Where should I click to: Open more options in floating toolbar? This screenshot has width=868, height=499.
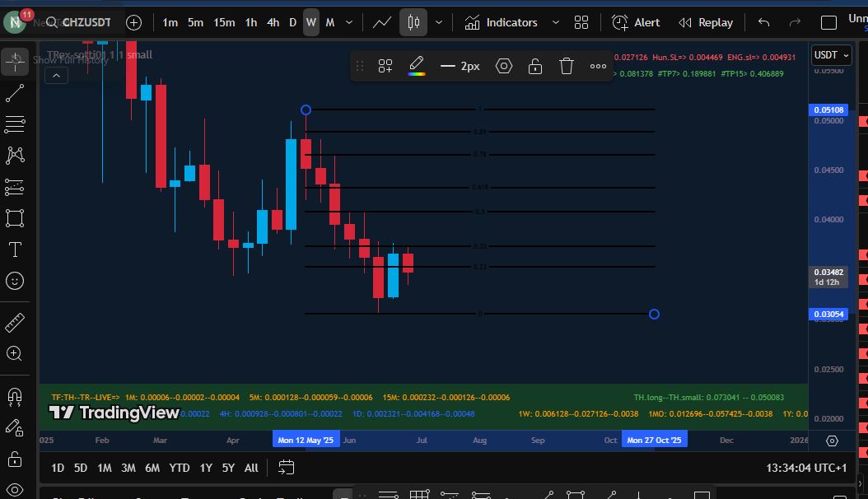click(x=598, y=67)
